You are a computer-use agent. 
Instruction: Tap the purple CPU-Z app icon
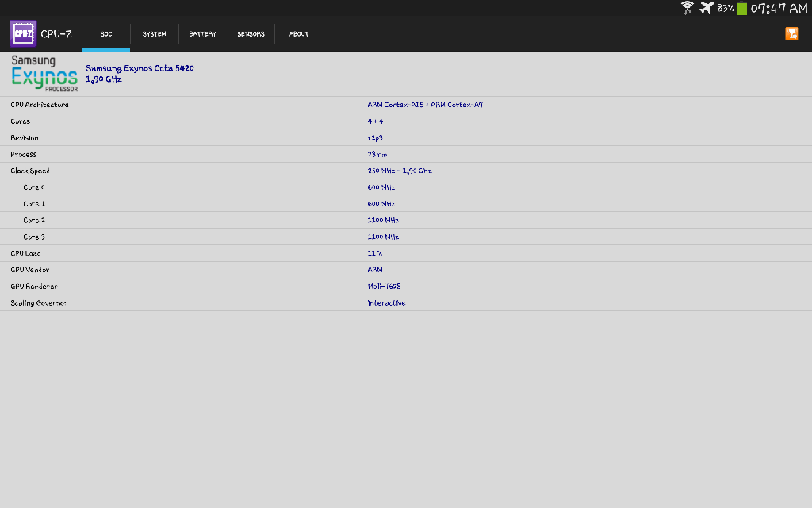[x=23, y=34]
